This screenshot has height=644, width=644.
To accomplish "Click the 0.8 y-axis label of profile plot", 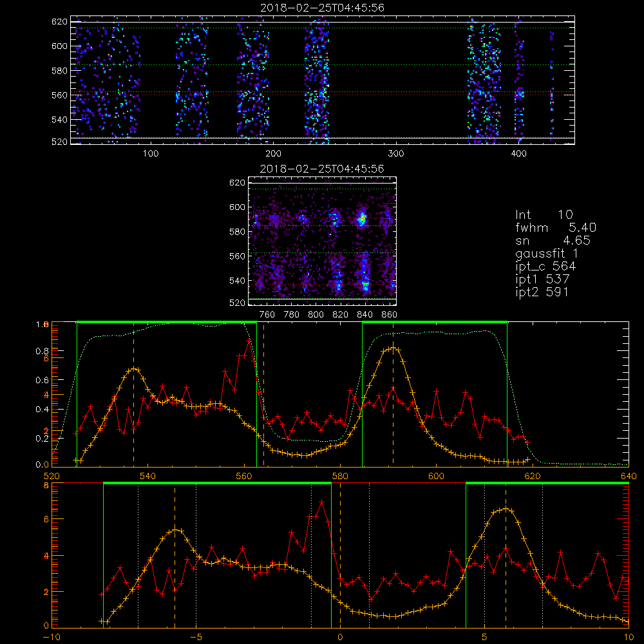I will click(x=42, y=351).
